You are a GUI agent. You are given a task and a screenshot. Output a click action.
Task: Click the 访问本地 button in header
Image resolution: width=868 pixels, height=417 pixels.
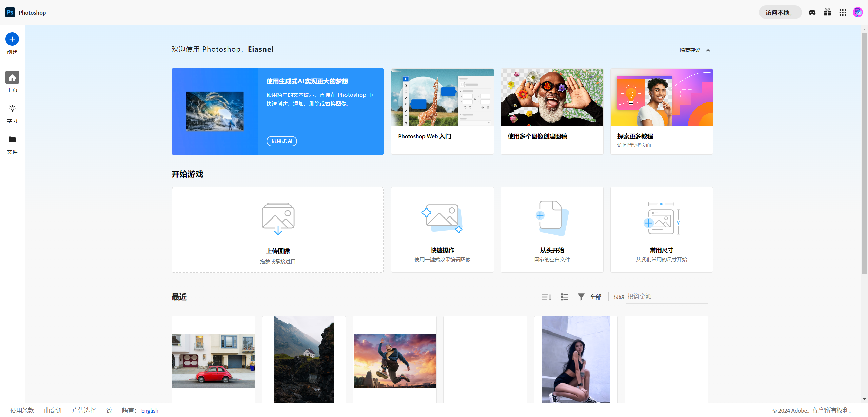780,12
